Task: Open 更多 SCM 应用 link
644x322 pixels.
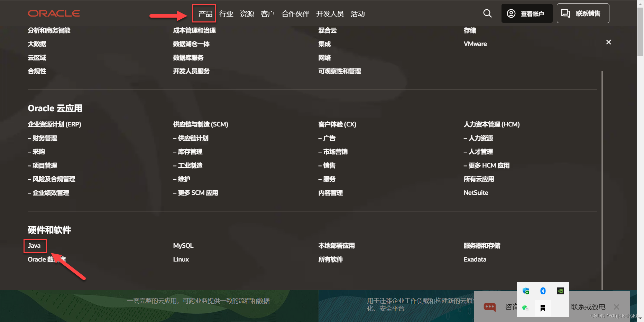Action: [x=196, y=193]
